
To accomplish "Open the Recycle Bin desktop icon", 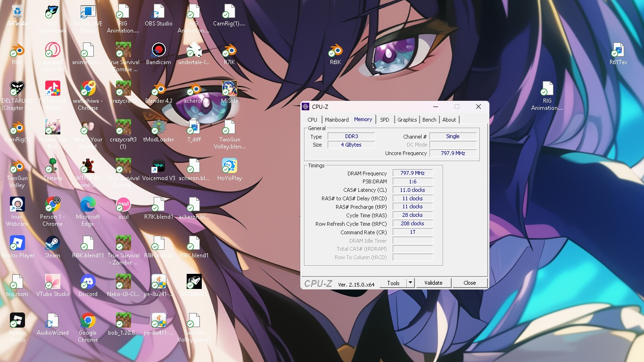I will (x=17, y=15).
